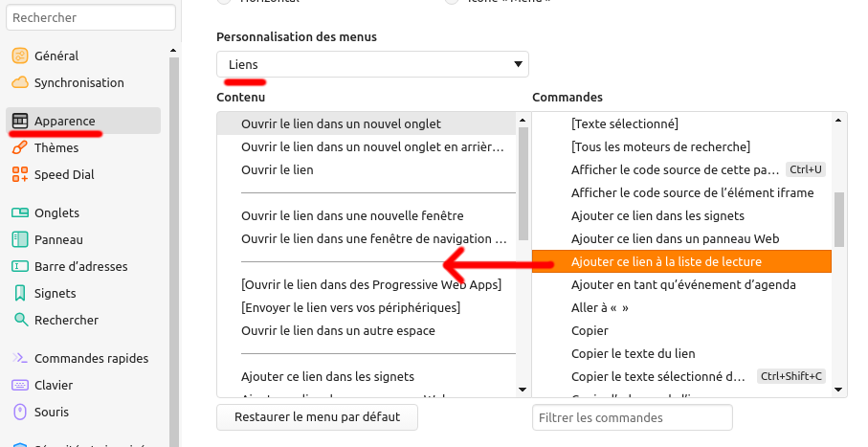Open the Général settings icon
This screenshot has height=447, width=868.
click(19, 56)
